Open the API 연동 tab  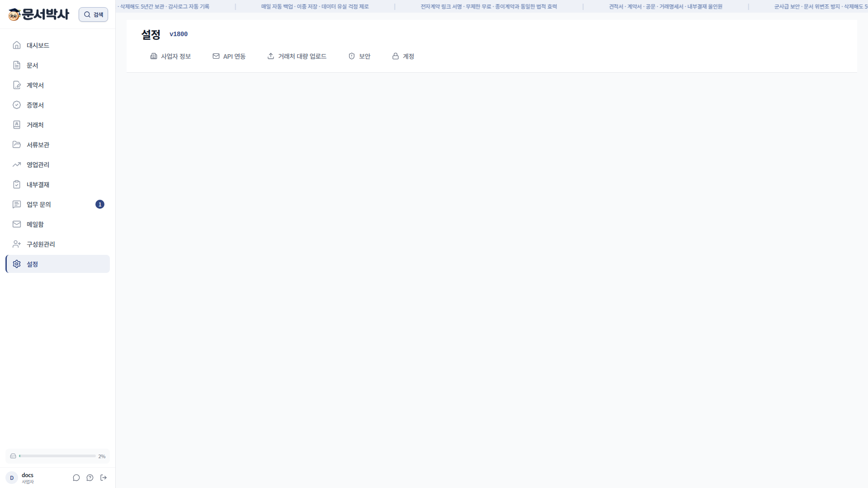click(229, 56)
